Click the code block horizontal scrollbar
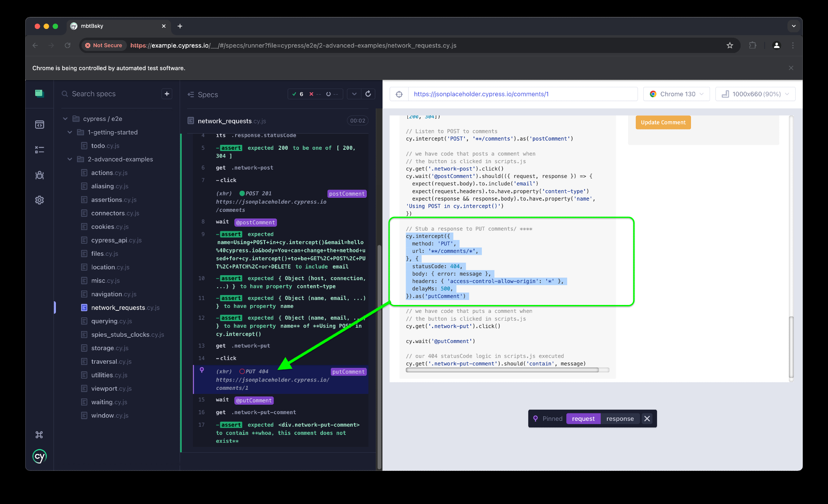 pos(502,370)
